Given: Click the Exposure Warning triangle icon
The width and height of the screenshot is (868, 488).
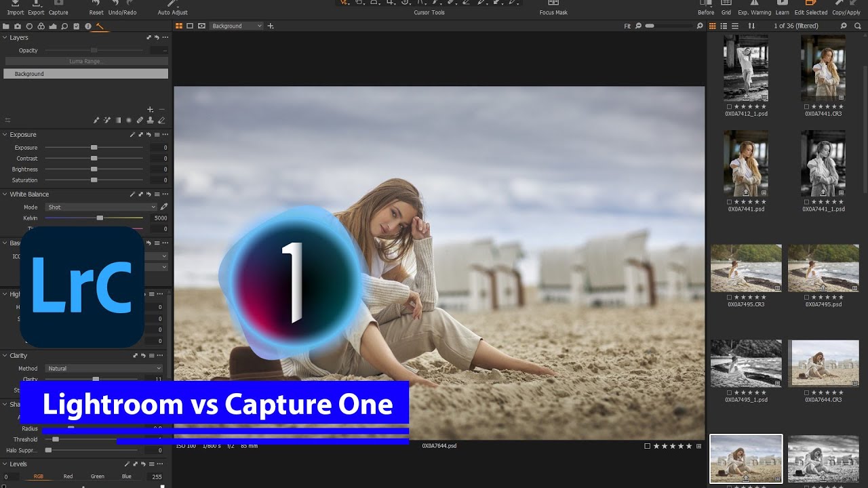Looking at the screenshot, I should 754,3.
